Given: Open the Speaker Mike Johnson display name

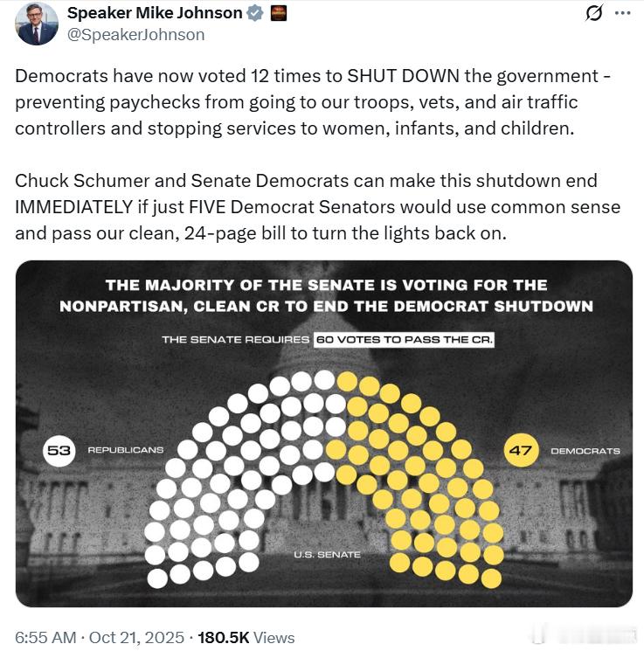Looking at the screenshot, I should [x=155, y=13].
